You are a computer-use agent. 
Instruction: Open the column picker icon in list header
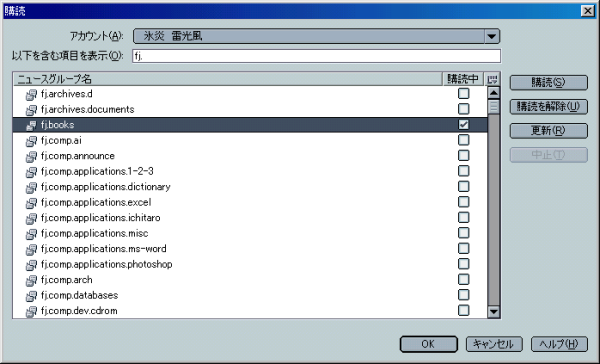[x=492, y=79]
